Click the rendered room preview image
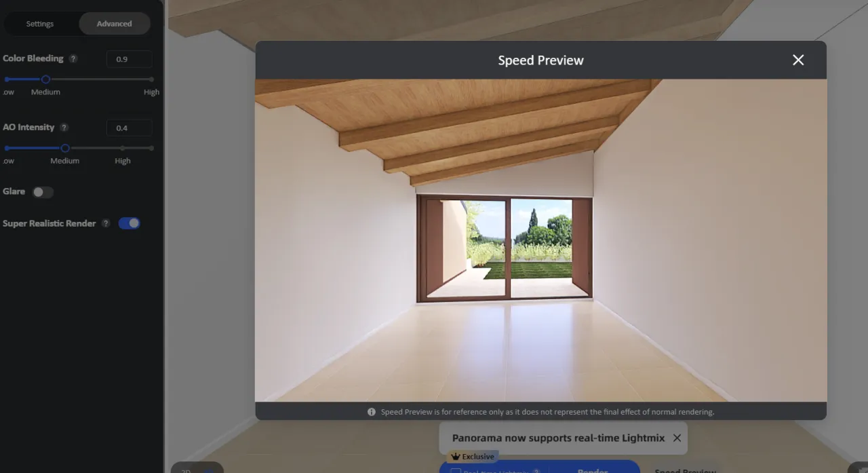868x473 pixels. coord(540,240)
